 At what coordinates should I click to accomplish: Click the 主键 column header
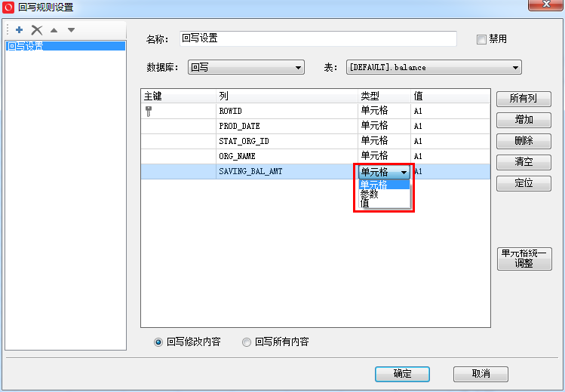[x=178, y=96]
